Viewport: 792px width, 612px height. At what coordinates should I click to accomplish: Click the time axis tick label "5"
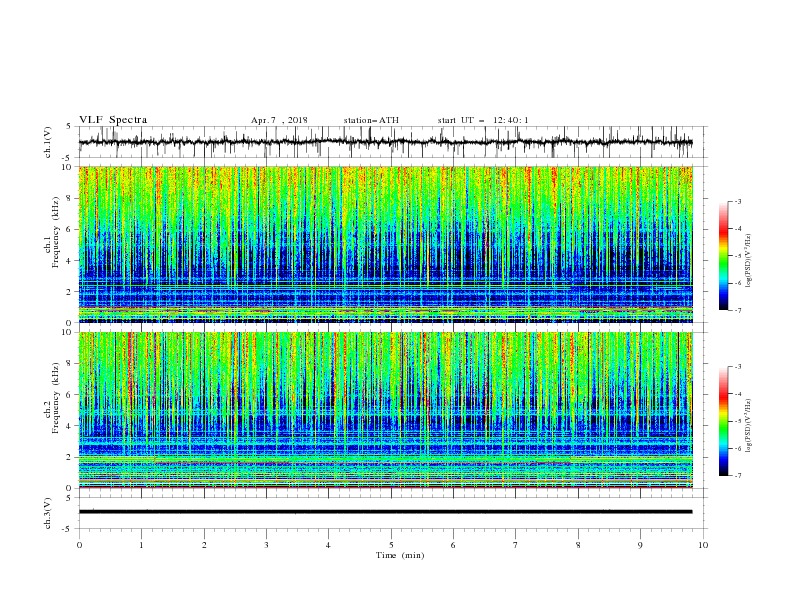pos(391,545)
